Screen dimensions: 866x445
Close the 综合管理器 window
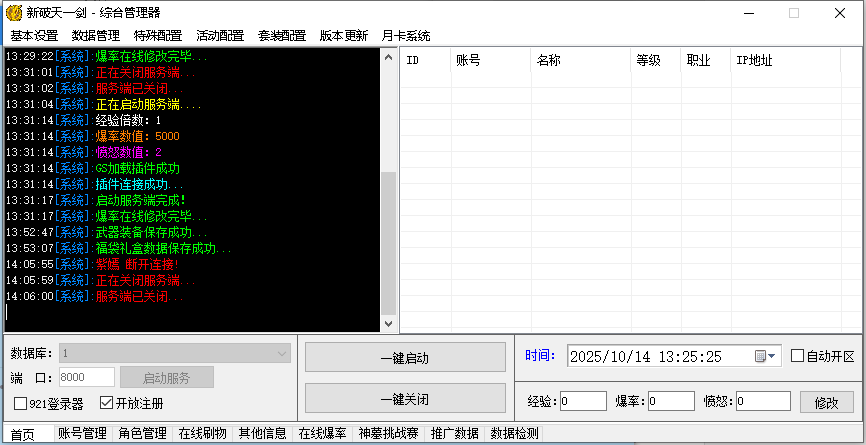pos(839,13)
